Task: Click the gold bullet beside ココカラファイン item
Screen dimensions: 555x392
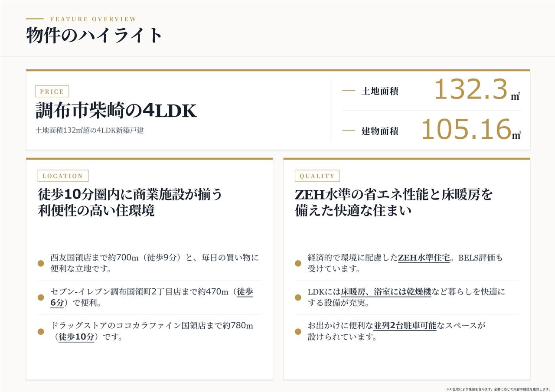Action: [41, 332]
